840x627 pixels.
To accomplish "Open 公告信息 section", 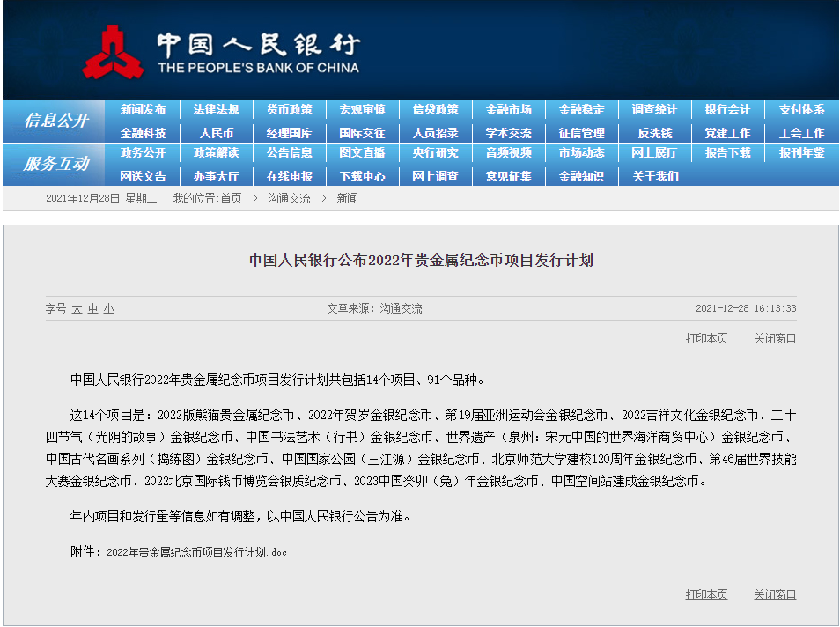I will point(290,152).
